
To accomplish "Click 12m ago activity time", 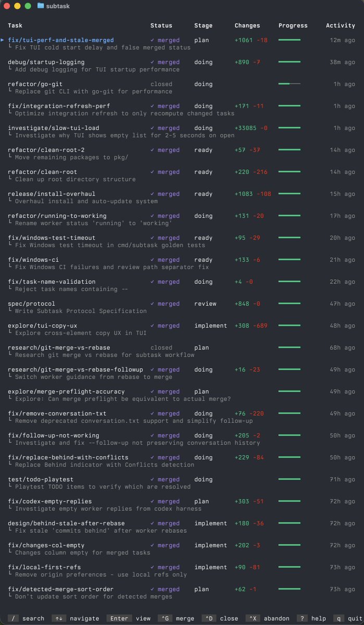I will pyautogui.click(x=343, y=40).
